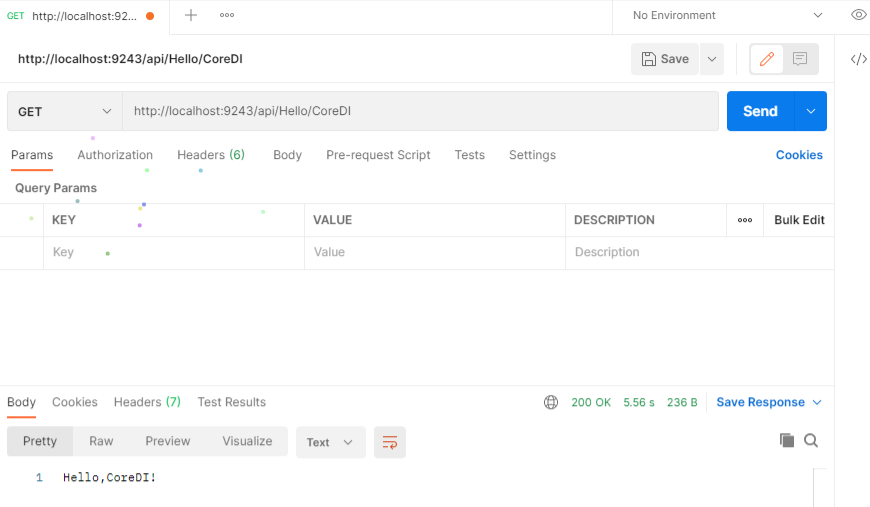Toggle the wrap lines icon in response

[390, 442]
